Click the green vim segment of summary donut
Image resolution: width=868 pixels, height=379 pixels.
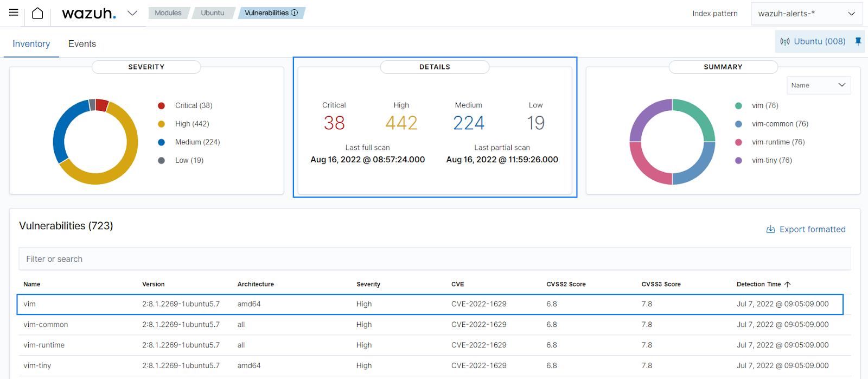(701, 114)
